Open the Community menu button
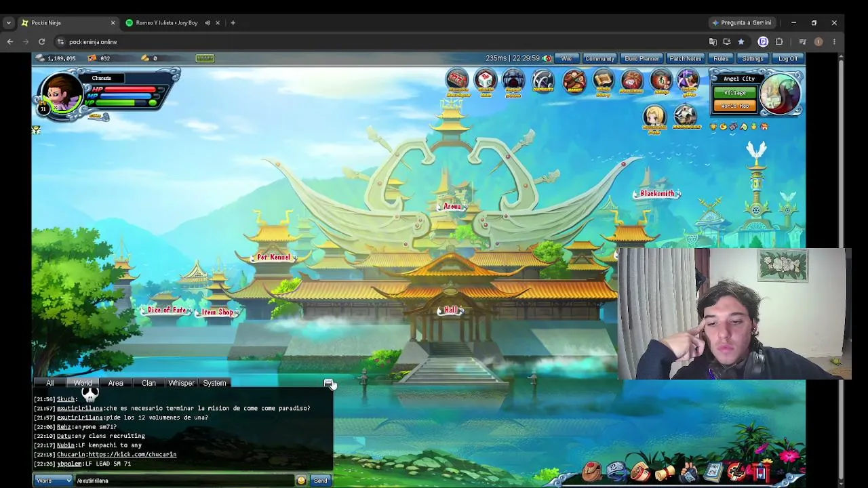This screenshot has height=488, width=868. 599,58
